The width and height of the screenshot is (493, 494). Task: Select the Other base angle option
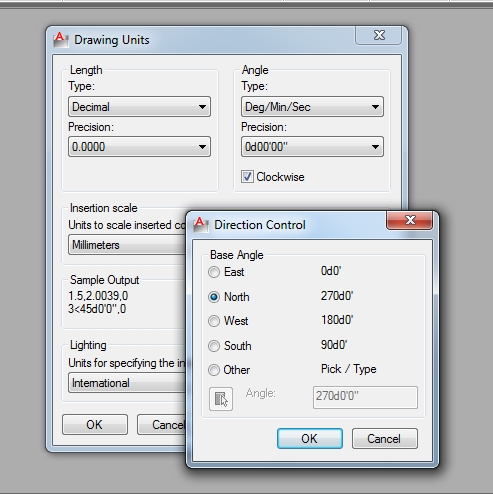pyautogui.click(x=214, y=370)
